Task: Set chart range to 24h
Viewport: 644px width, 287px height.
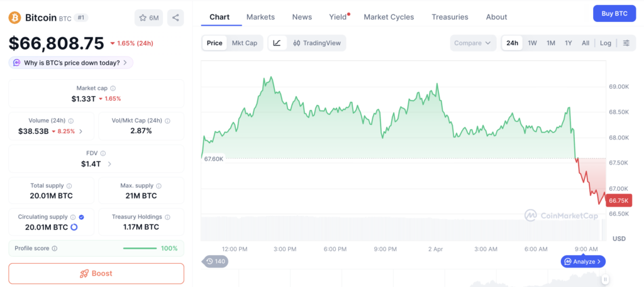Action: [512, 43]
